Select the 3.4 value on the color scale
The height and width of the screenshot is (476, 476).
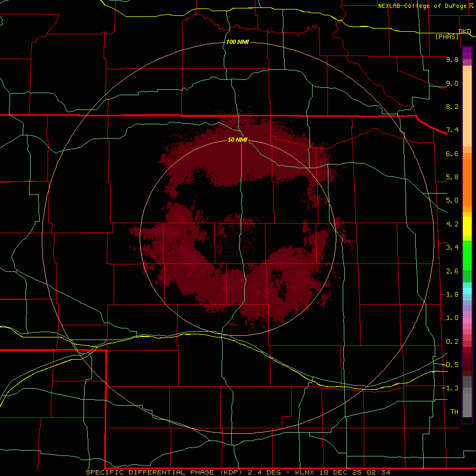pyautogui.click(x=452, y=248)
